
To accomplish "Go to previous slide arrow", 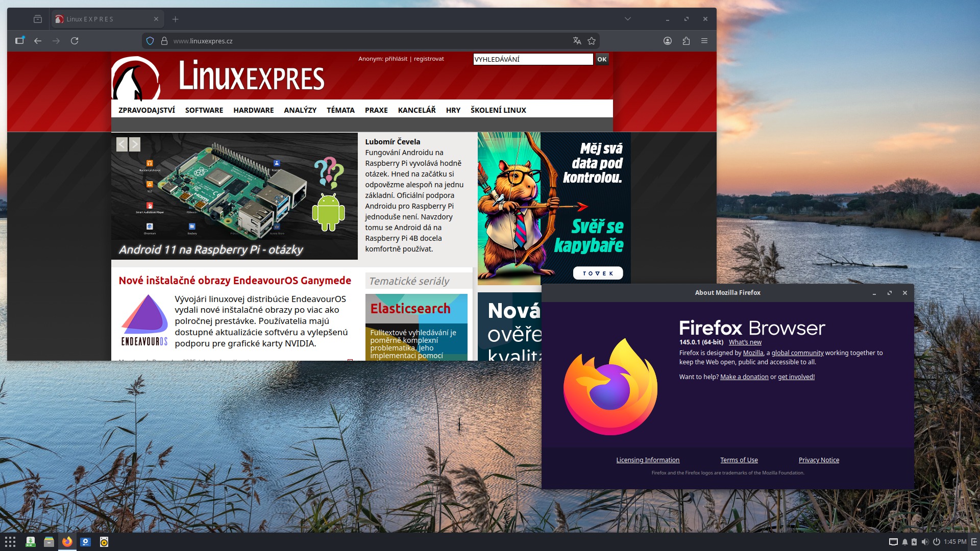I will [x=121, y=144].
